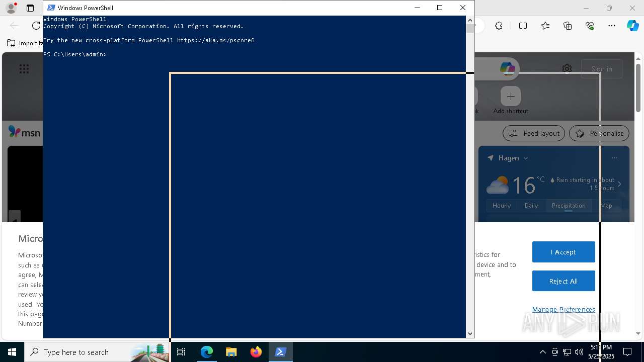Open taskbar clock and date
The width and height of the screenshot is (644, 362).
[x=601, y=352]
